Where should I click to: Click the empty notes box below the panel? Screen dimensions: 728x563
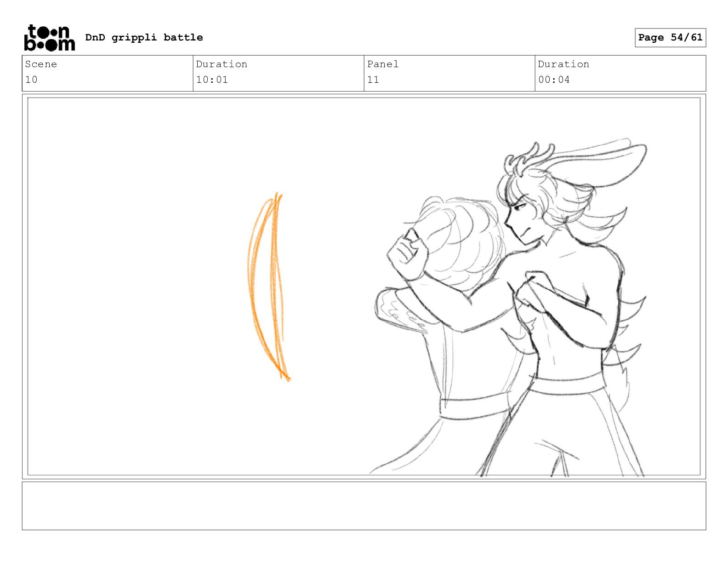[364, 506]
